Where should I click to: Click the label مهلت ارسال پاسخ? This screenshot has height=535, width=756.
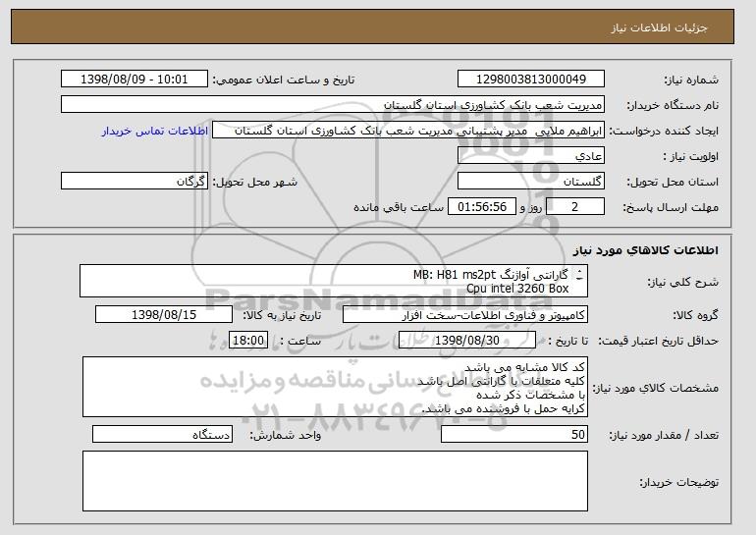671,208
